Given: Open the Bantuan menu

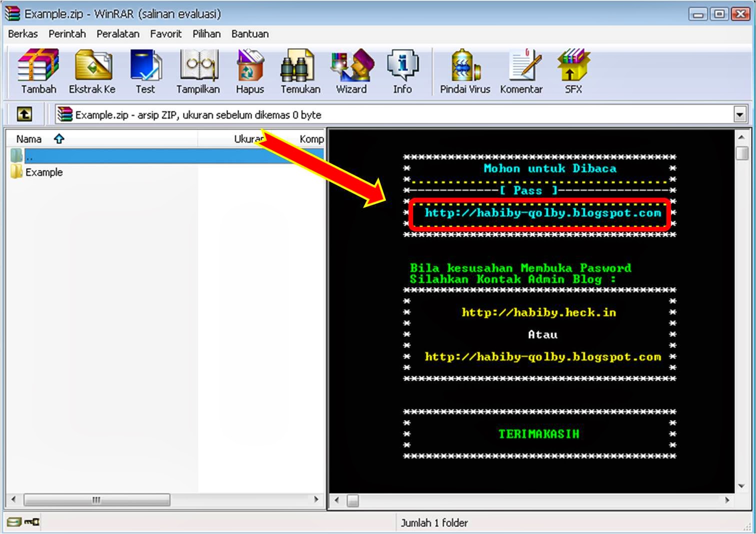Looking at the screenshot, I should 250,34.
